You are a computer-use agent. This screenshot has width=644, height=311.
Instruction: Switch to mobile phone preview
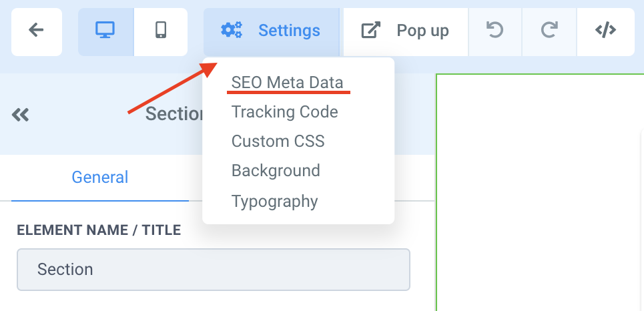coord(161,31)
